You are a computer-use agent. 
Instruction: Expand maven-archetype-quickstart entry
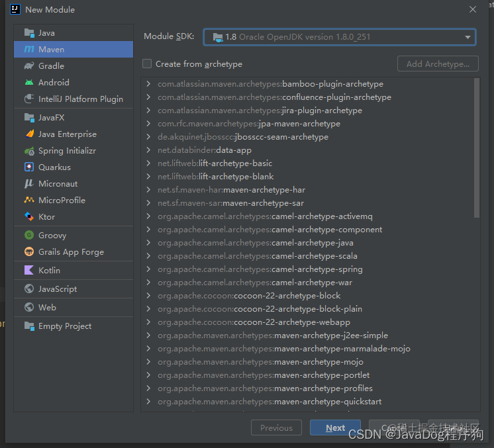point(148,402)
